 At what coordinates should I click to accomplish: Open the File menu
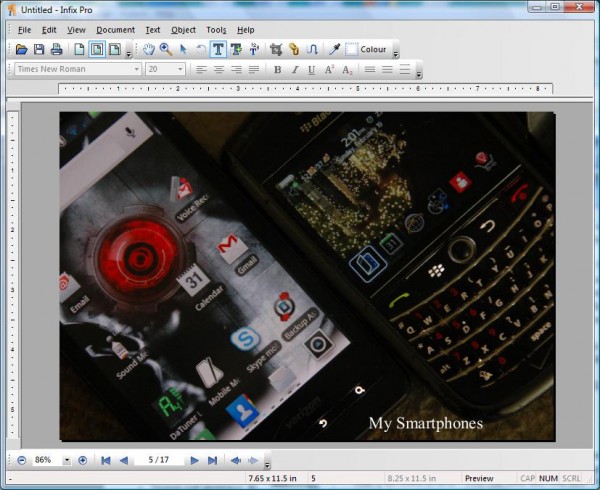coord(24,30)
